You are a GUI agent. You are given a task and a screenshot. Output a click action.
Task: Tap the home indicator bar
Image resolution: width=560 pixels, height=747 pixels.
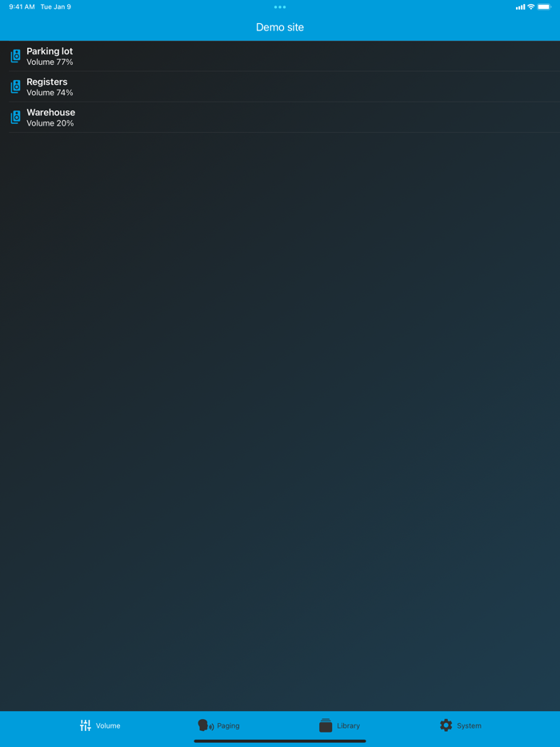pyautogui.click(x=280, y=741)
